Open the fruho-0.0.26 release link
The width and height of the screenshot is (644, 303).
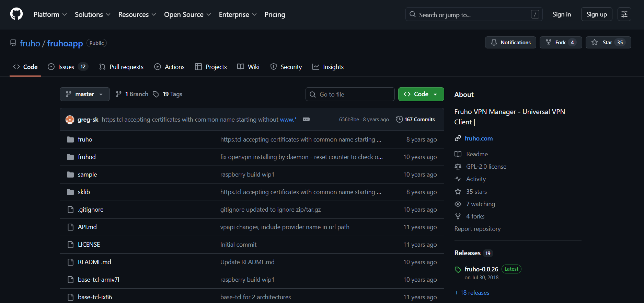(x=482, y=269)
